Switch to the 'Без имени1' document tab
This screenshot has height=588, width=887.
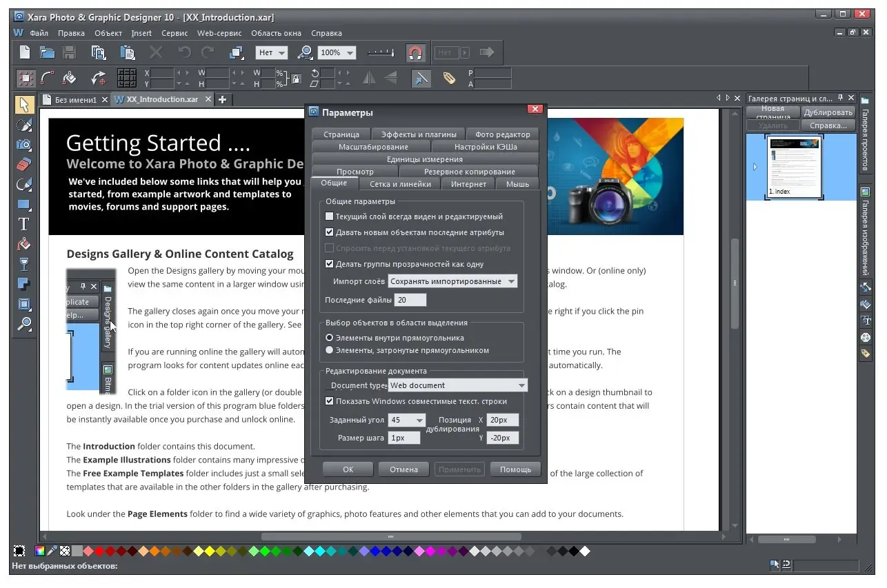(x=76, y=100)
